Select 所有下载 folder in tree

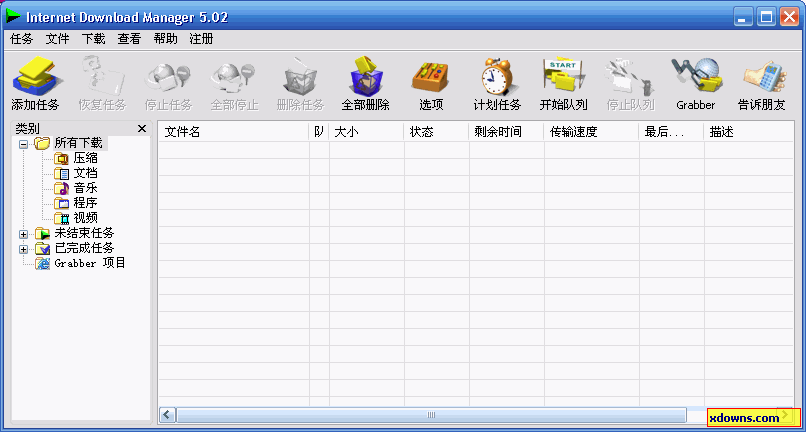pyautogui.click(x=78, y=143)
